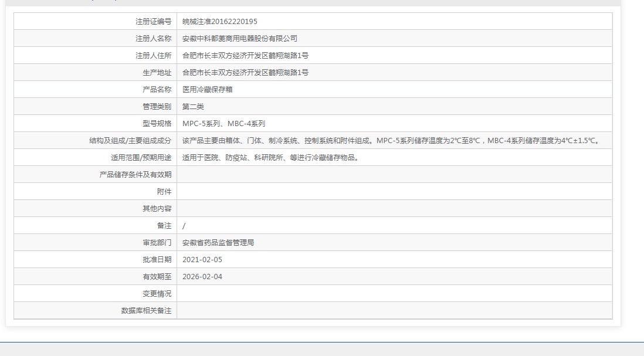The width and height of the screenshot is (644, 356).
Task: Click the 变更情况 row label
Action: (x=157, y=294)
